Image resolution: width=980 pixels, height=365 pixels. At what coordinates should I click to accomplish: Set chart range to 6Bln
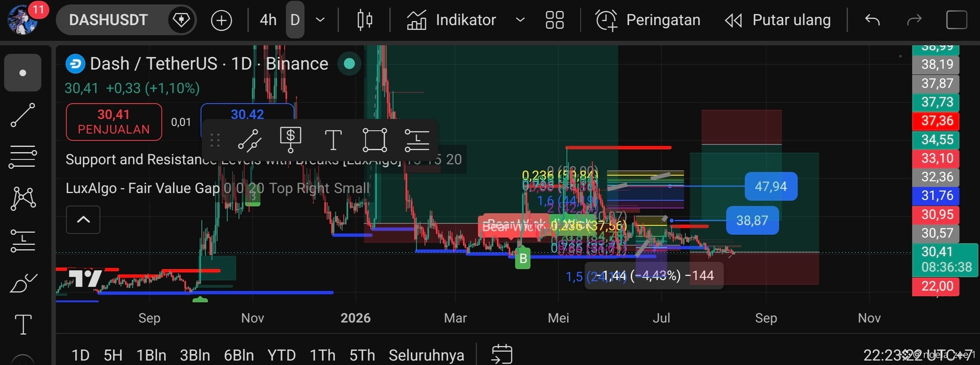(239, 355)
